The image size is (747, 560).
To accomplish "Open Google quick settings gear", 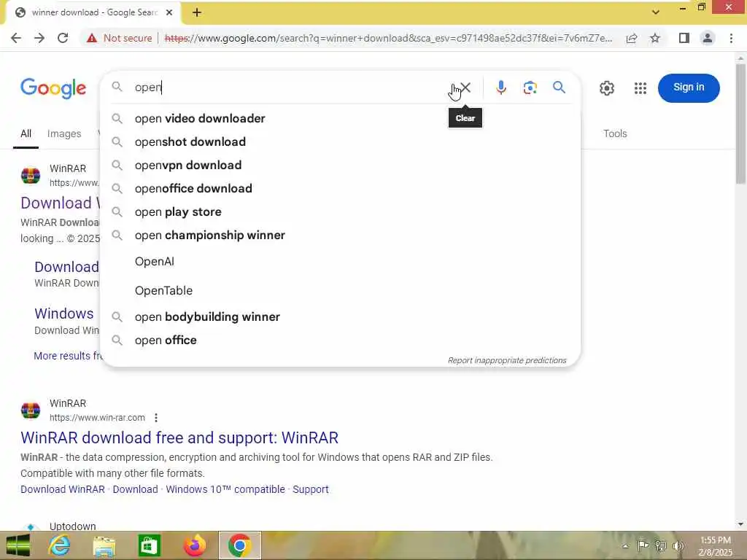I will point(606,88).
